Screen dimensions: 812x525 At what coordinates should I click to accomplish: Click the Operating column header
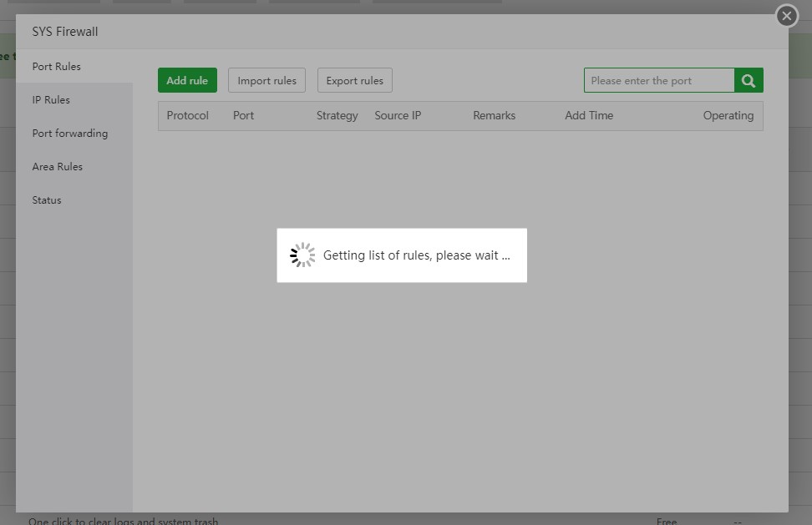pyautogui.click(x=728, y=115)
